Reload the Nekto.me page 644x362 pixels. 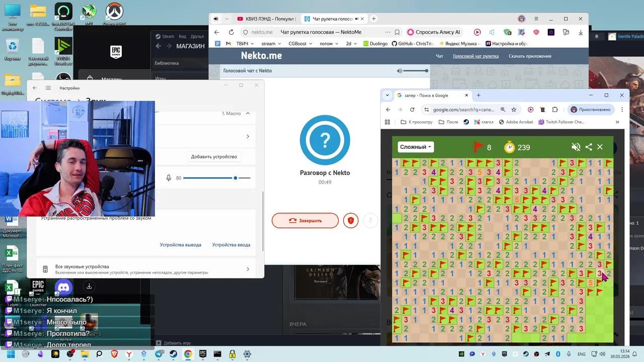(x=231, y=32)
